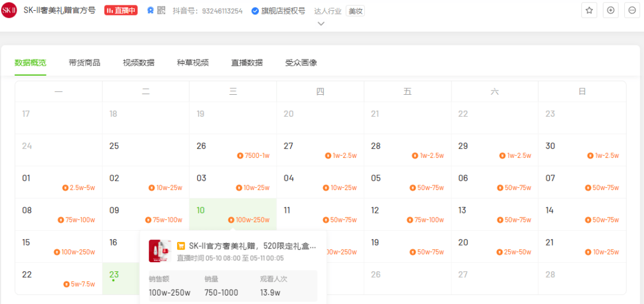Open the SK-II product thumbnail in the popup
Screen dimensions: 644x304
160,251
